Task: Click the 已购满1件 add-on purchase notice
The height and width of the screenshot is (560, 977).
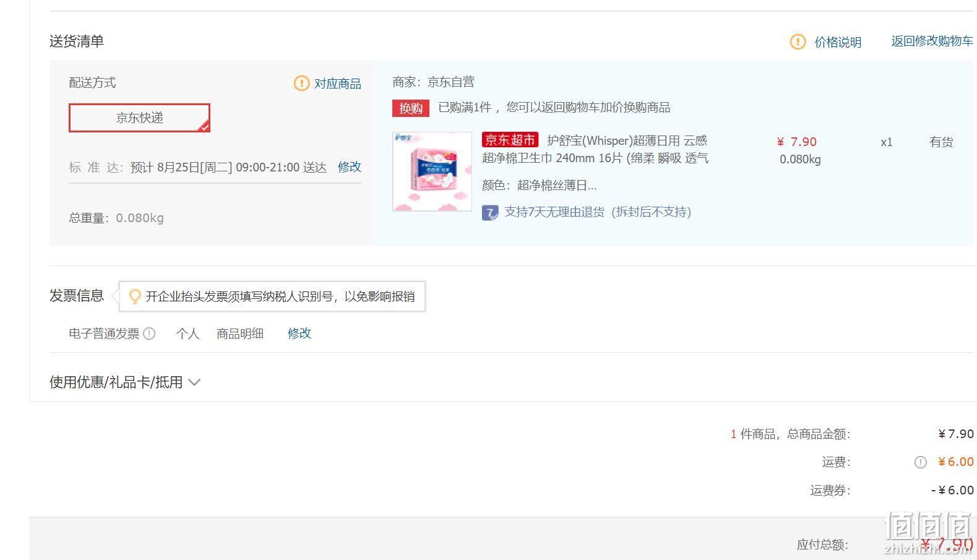Action: pos(554,108)
